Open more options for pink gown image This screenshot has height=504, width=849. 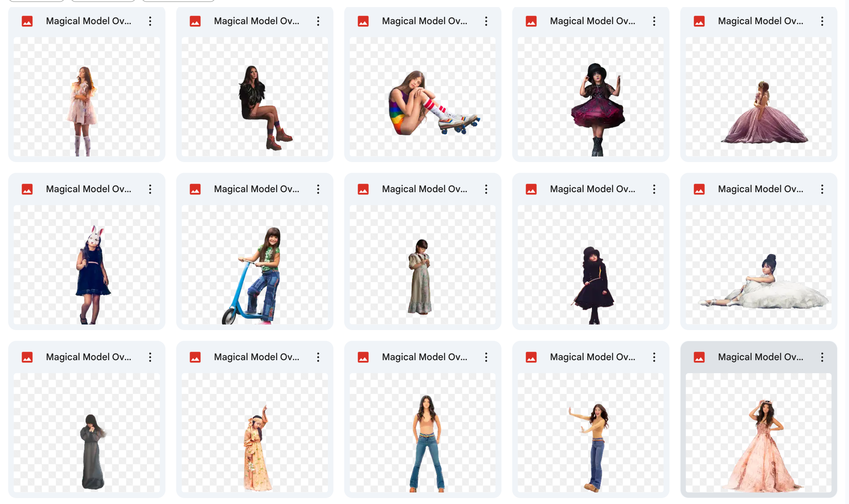coord(822,357)
